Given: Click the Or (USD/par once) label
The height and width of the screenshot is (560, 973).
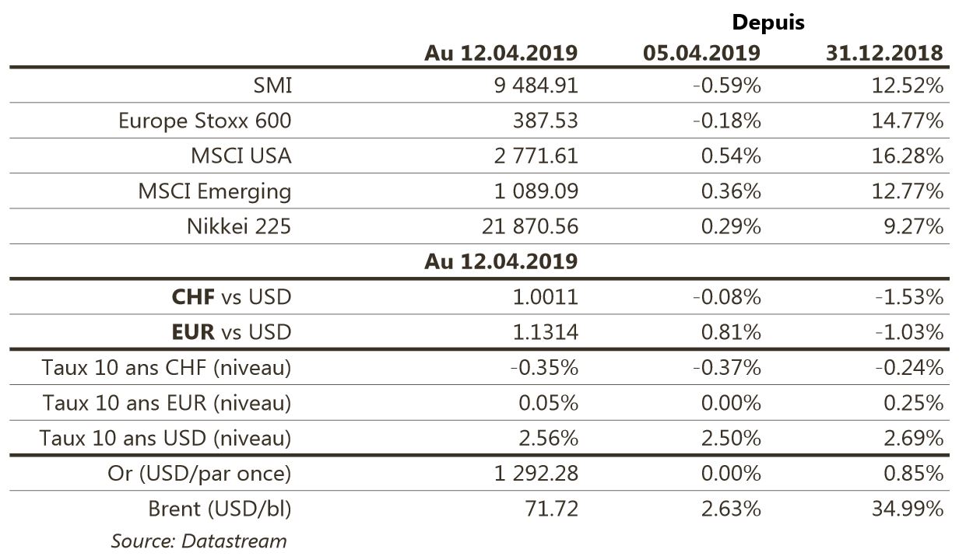Looking at the screenshot, I should (x=200, y=474).
